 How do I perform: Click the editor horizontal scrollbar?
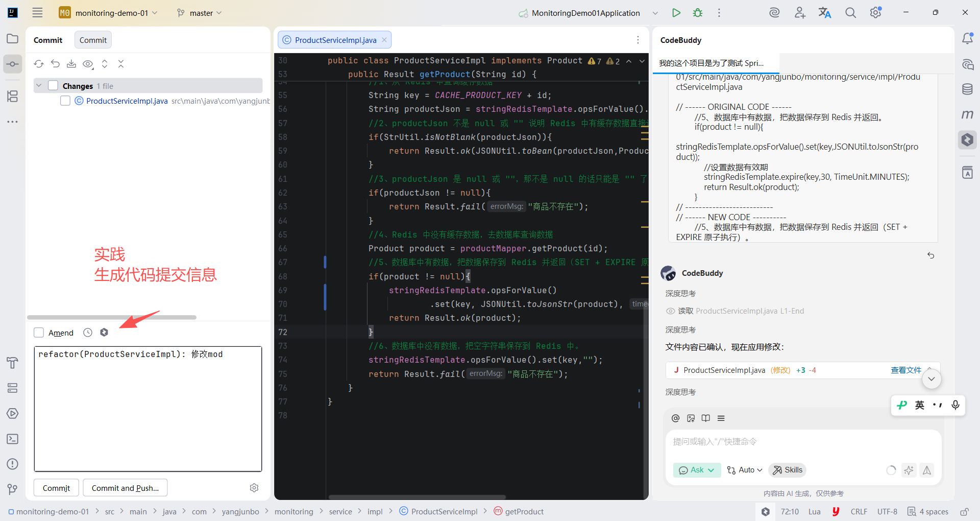point(417,497)
